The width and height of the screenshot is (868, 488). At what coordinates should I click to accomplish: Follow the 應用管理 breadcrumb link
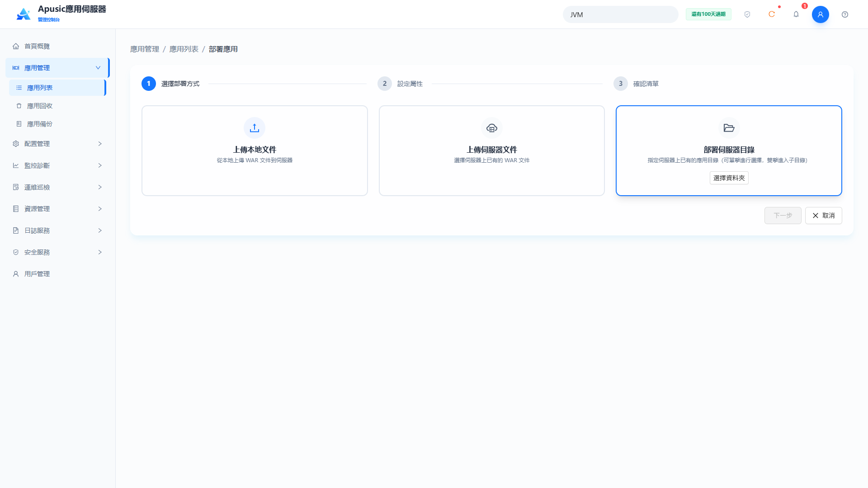145,49
